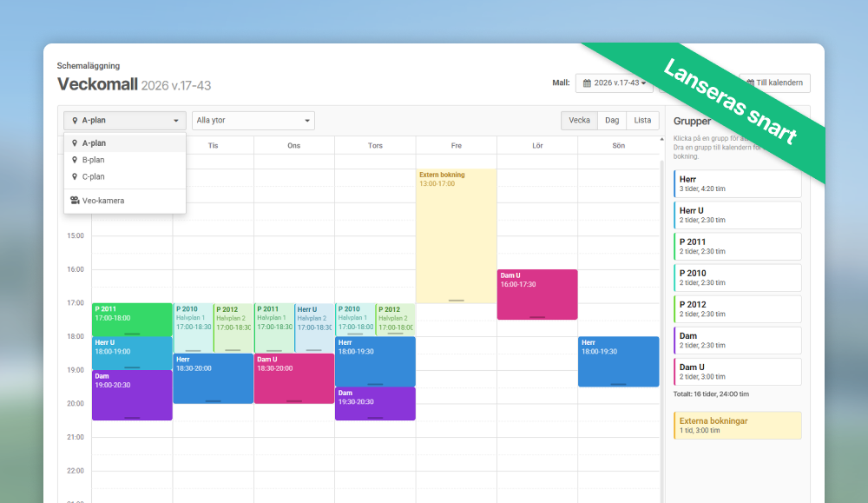Open the A-plan location dropdown
This screenshot has height=503, width=868.
[124, 120]
